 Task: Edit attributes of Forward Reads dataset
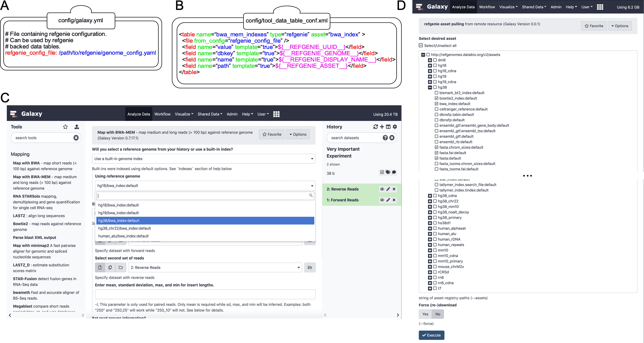[388, 200]
